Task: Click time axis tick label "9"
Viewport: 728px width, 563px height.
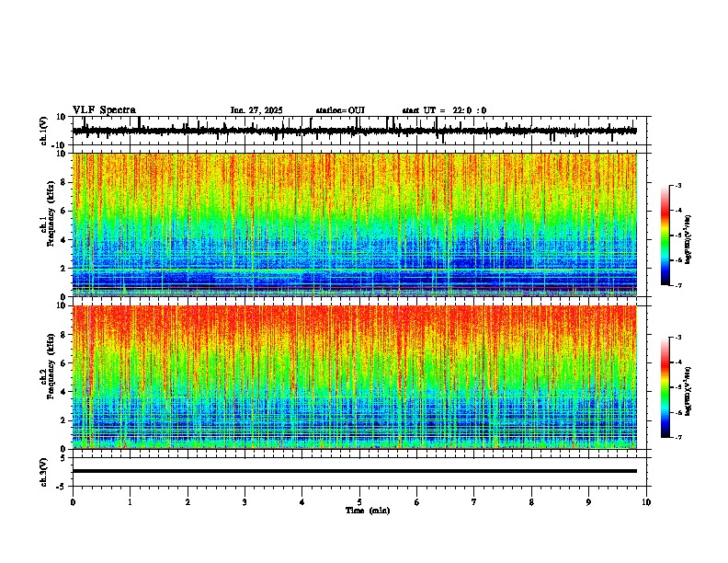Action: [588, 502]
